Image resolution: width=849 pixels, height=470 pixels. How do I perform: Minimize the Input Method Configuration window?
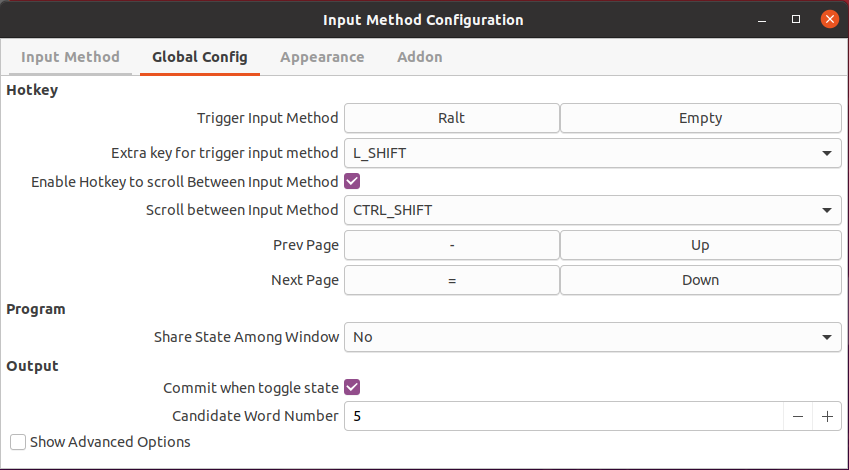(762, 19)
